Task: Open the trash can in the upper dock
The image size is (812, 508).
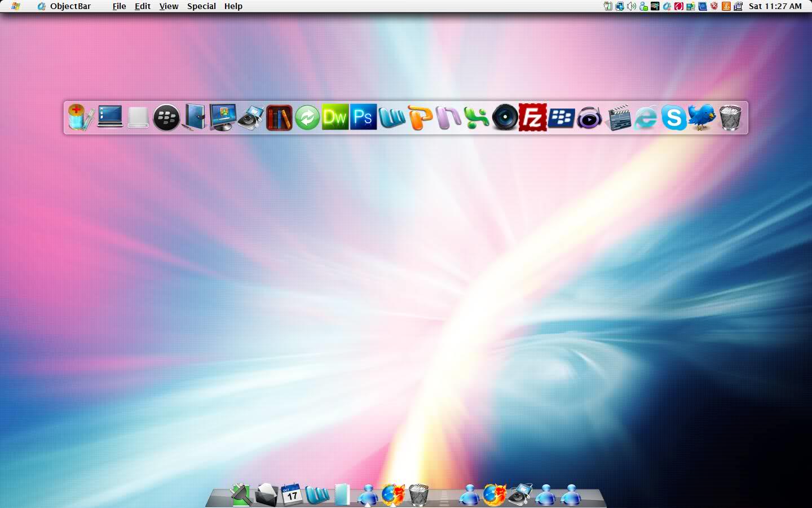Action: pos(730,117)
